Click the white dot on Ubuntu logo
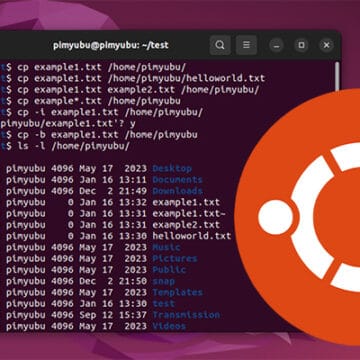Image resolution: width=360 pixels, height=360 pixels. click(x=275, y=217)
